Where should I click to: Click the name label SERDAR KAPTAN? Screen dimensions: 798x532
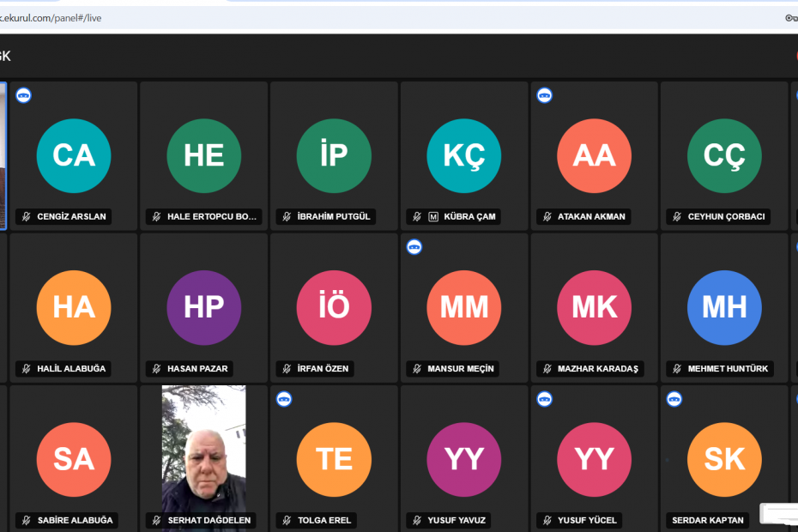[707, 520]
